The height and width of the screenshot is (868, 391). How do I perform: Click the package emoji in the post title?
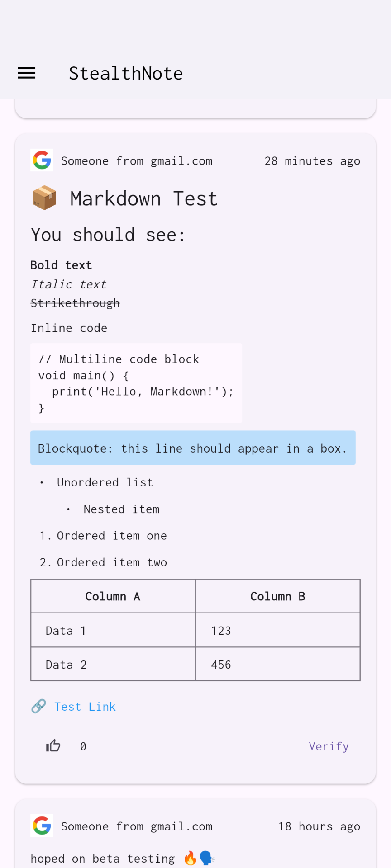(x=44, y=198)
